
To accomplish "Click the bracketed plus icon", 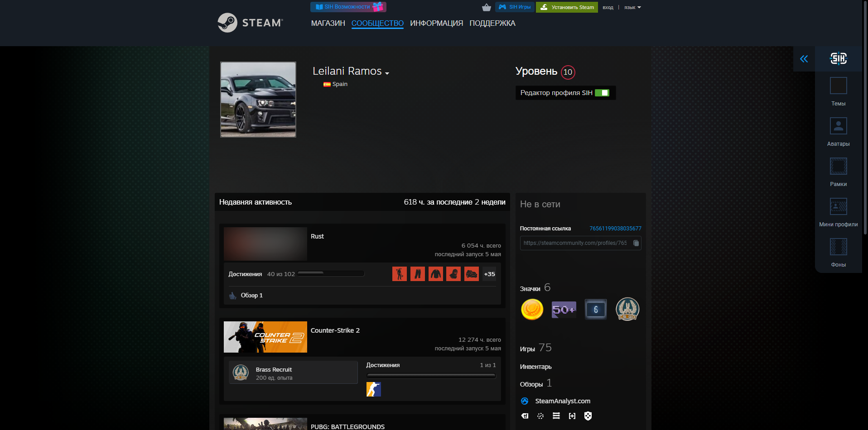I will click(x=572, y=416).
